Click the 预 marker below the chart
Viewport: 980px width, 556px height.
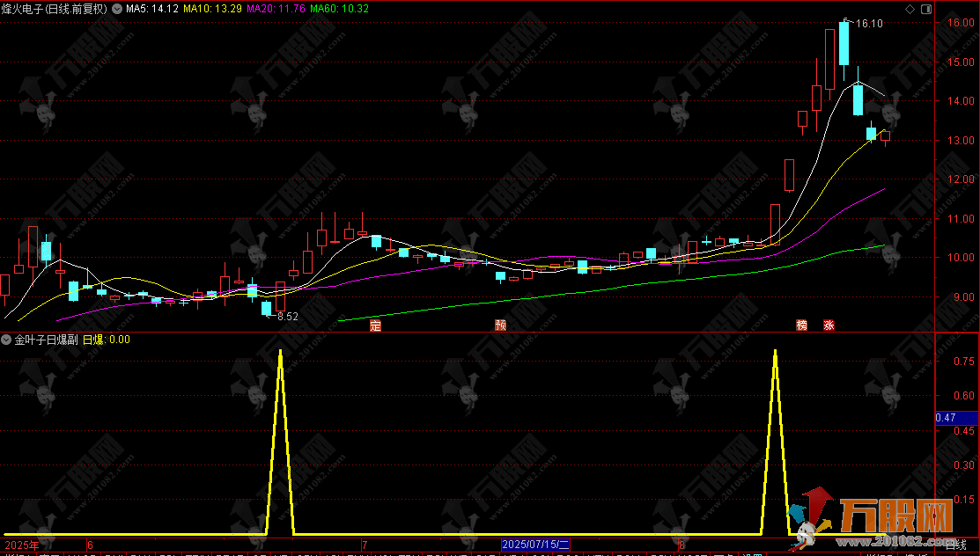pyautogui.click(x=500, y=325)
